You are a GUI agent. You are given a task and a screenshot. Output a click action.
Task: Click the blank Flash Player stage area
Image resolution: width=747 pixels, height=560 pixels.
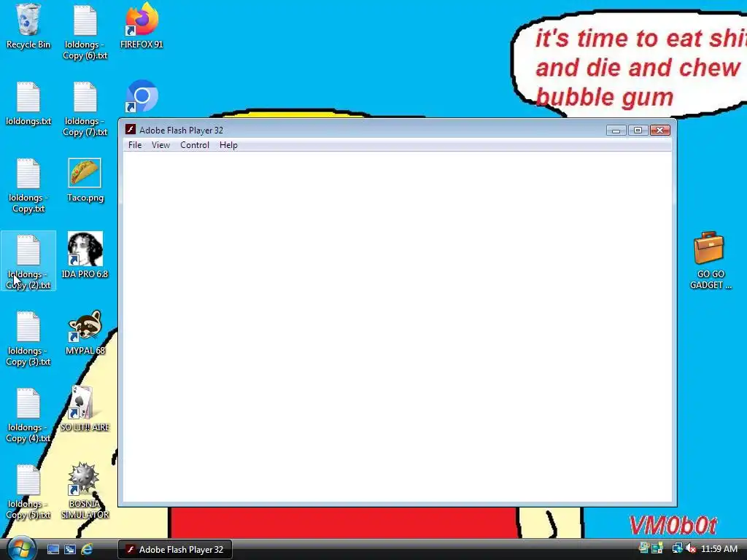(x=398, y=327)
